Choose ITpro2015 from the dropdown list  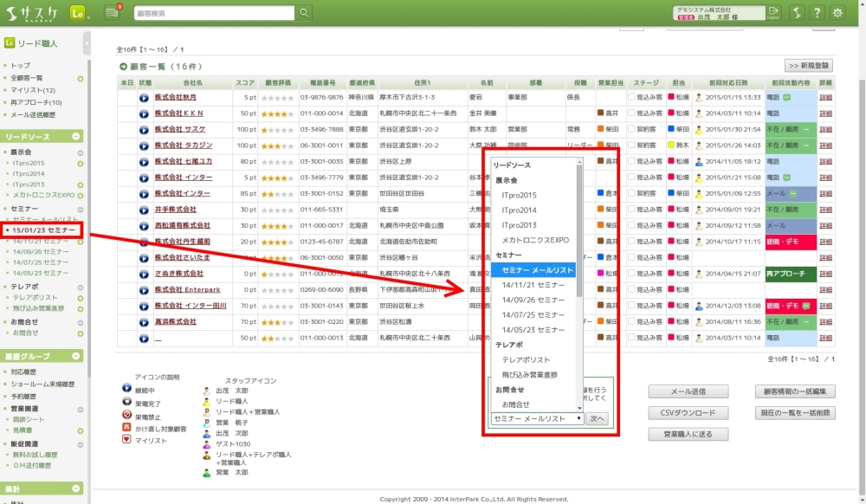[519, 195]
